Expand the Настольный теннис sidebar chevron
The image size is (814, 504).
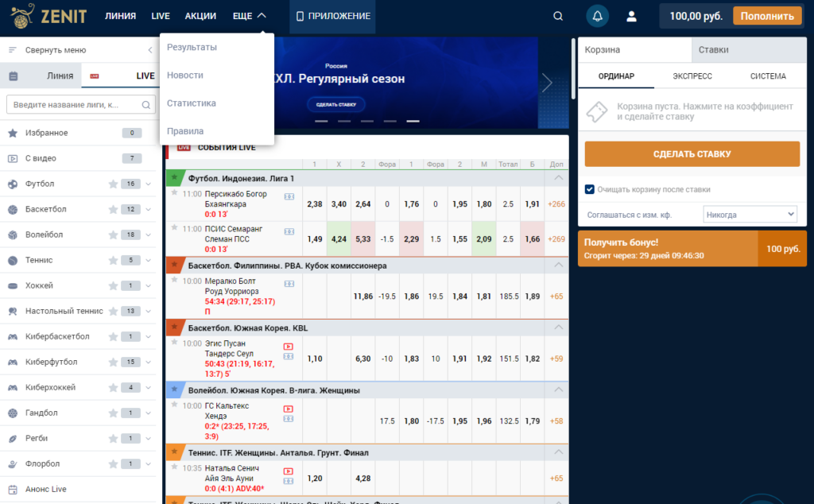149,311
